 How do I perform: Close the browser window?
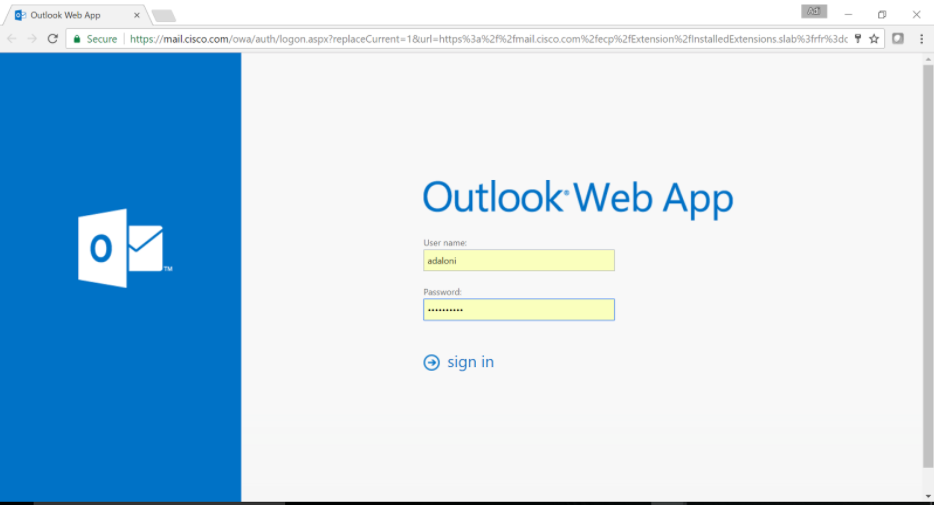point(916,14)
